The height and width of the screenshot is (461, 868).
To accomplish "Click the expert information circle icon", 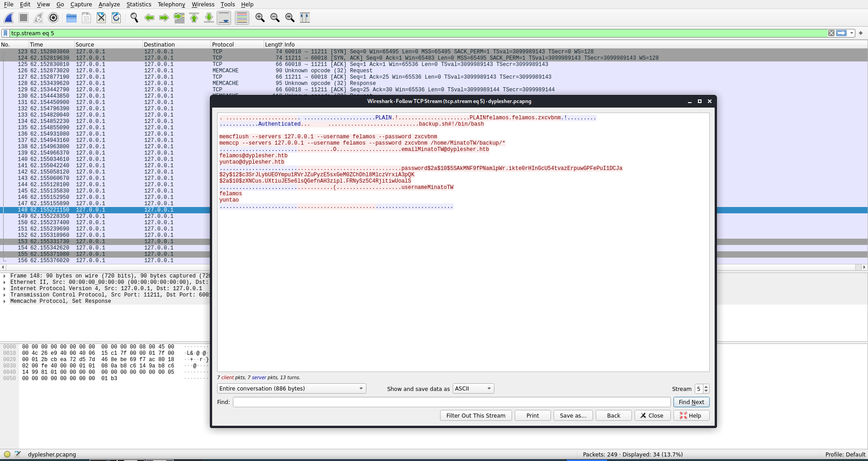I will point(7,454).
